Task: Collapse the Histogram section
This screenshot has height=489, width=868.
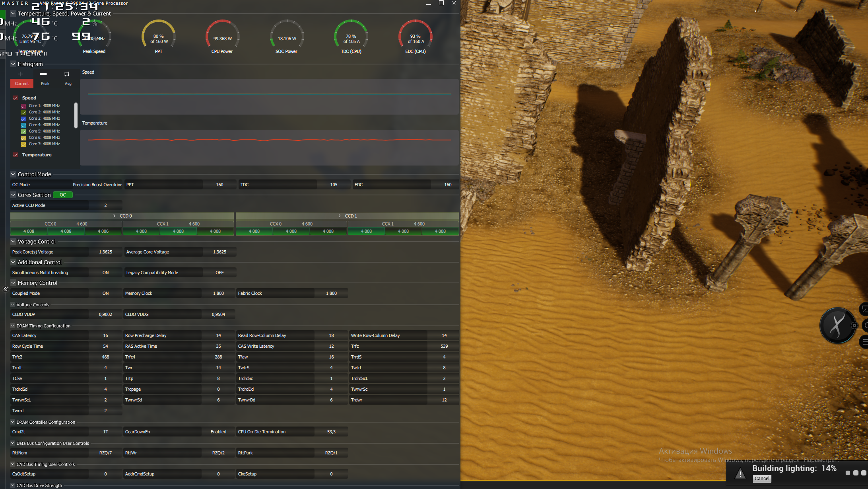Action: click(13, 64)
